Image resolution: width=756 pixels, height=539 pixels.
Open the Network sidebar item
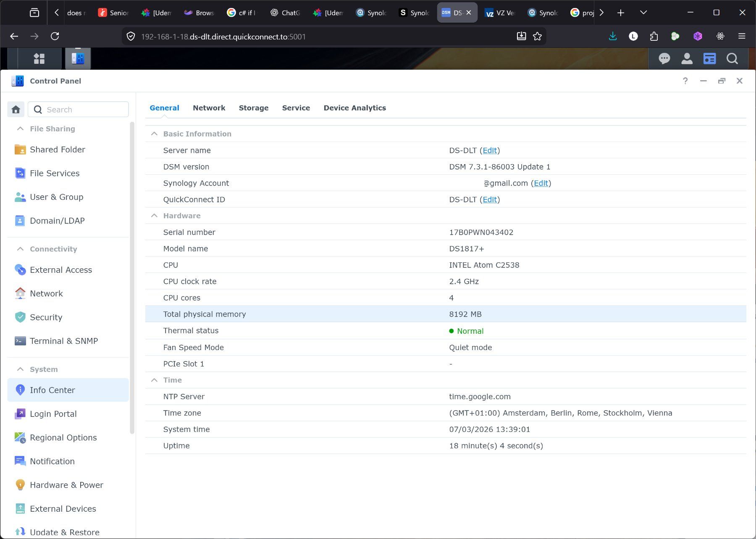tap(68, 293)
